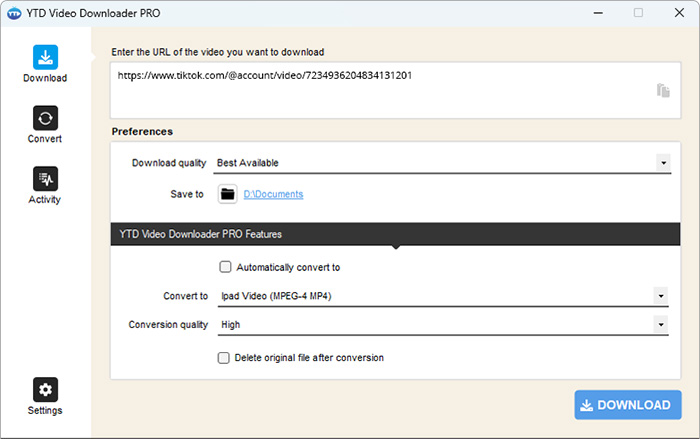Enable Automatically convert to checkbox
This screenshot has width=700, height=439.
pos(225,267)
